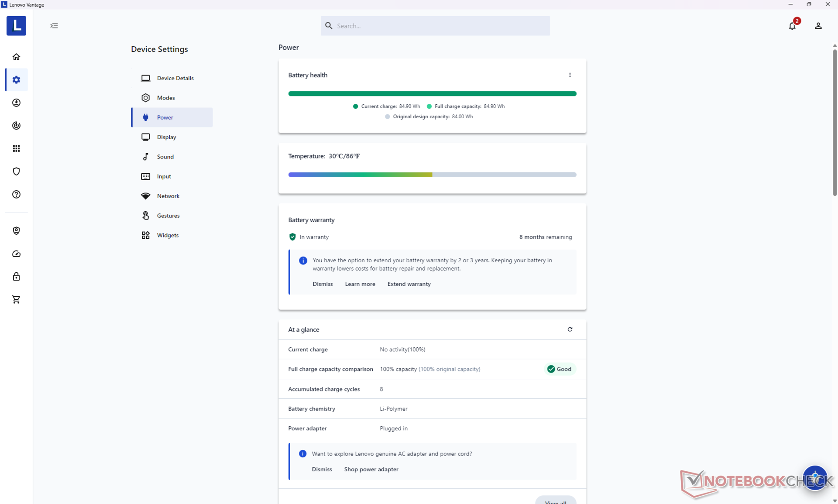Open the padlock sidebar icon
This screenshot has width=838, height=504.
16,277
